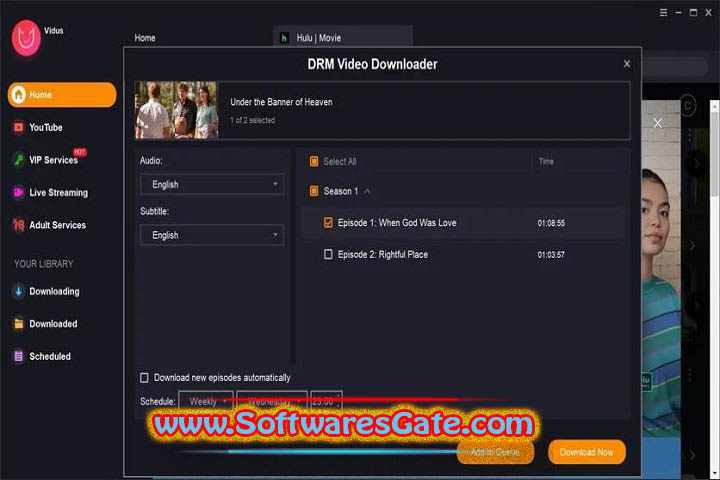Image resolution: width=720 pixels, height=480 pixels.
Task: Switch to the Home tab
Action: pyautogui.click(x=145, y=38)
